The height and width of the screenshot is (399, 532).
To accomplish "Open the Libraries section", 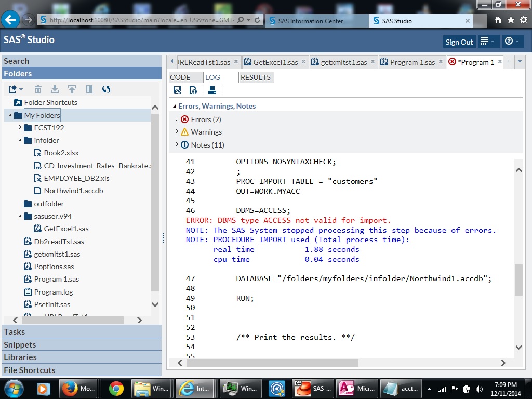I will (82, 357).
